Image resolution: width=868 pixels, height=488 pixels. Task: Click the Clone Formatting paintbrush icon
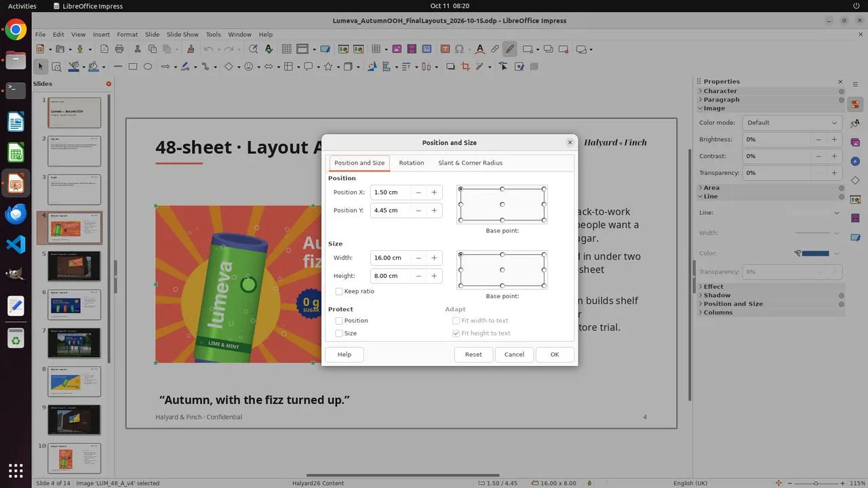point(190,49)
